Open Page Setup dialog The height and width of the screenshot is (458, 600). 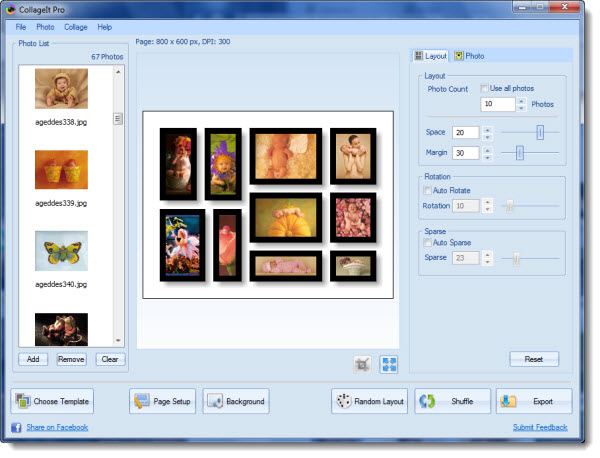coord(162,402)
